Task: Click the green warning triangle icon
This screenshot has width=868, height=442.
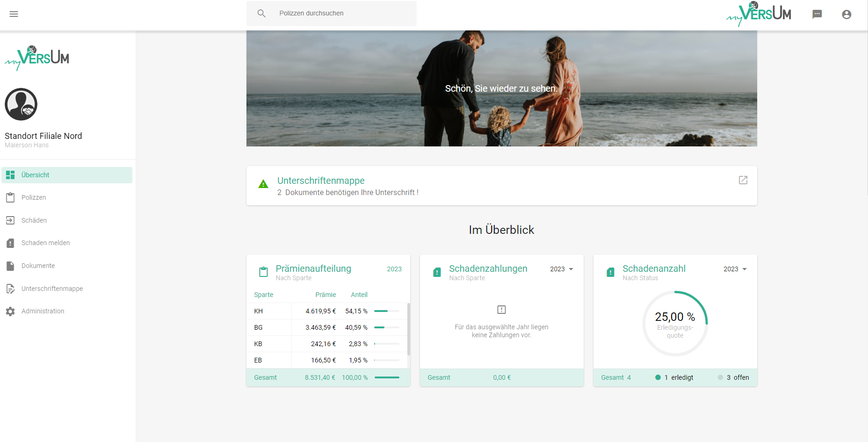Action: 263,184
